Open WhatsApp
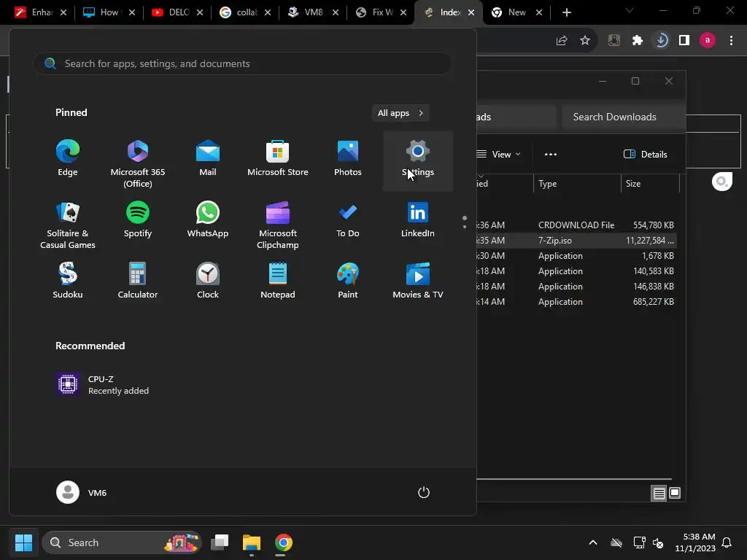This screenshot has height=560, width=747. tap(208, 220)
